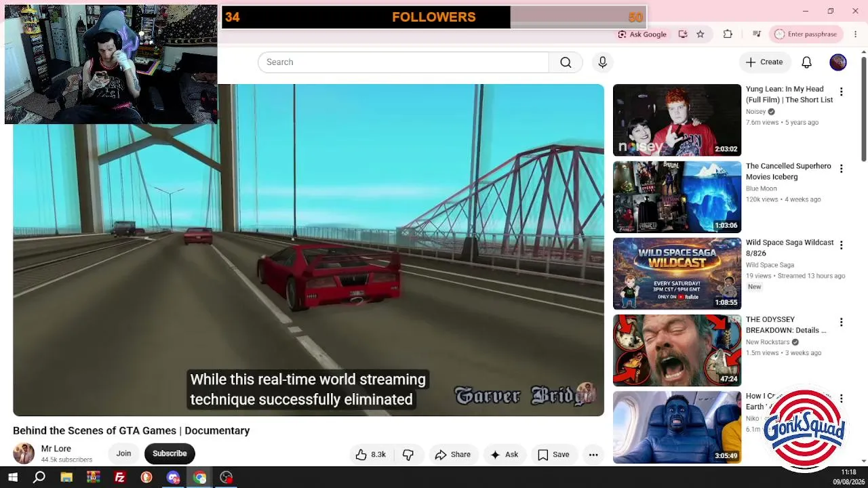Open more actions ellipsis under the video
Screen dimensions: 868x488
[593, 455]
